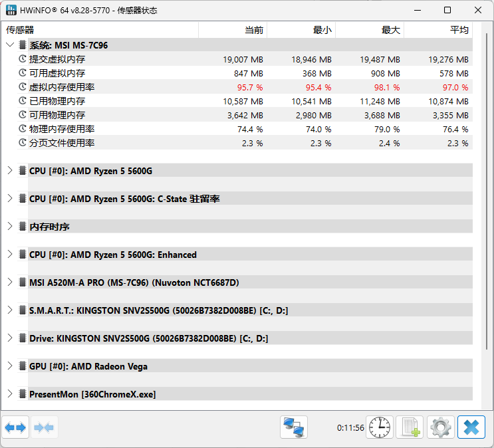Click chip icon of 内存时序 group

(x=23, y=226)
